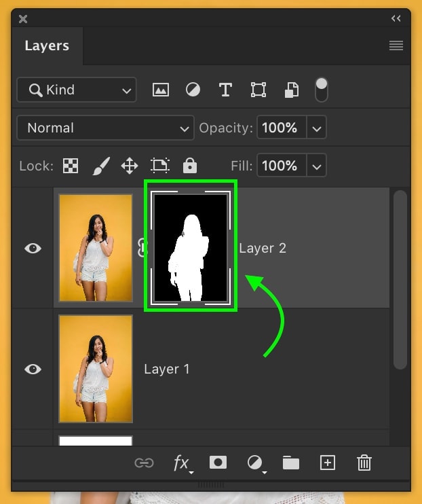Lock image pixels brush icon
This screenshot has width=422, height=504.
point(101,166)
